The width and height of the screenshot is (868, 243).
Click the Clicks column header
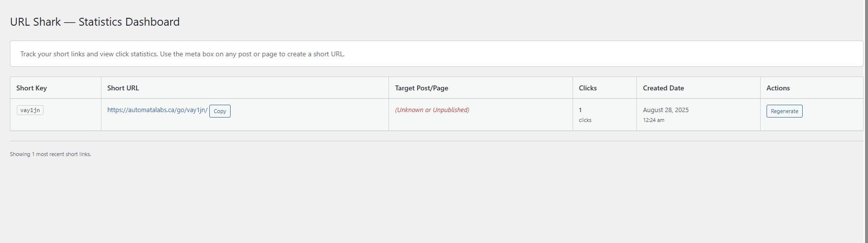click(588, 88)
